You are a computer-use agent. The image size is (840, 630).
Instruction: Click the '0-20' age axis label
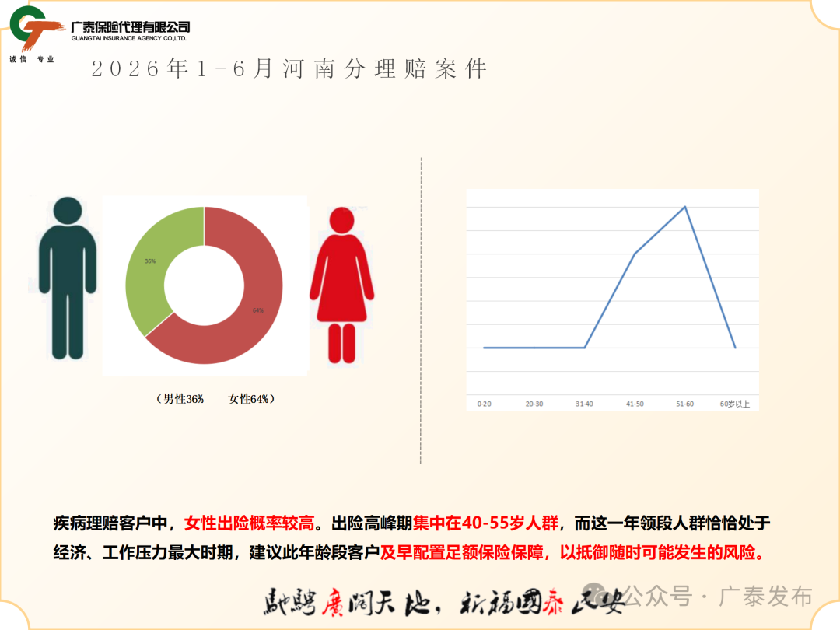tap(485, 404)
